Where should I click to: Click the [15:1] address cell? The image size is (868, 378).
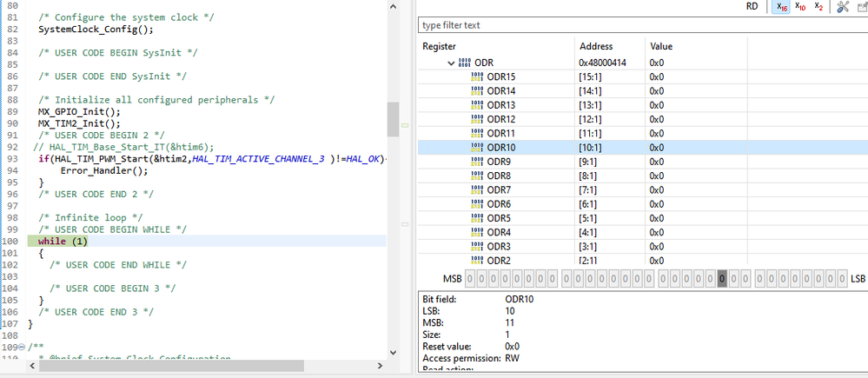click(590, 77)
